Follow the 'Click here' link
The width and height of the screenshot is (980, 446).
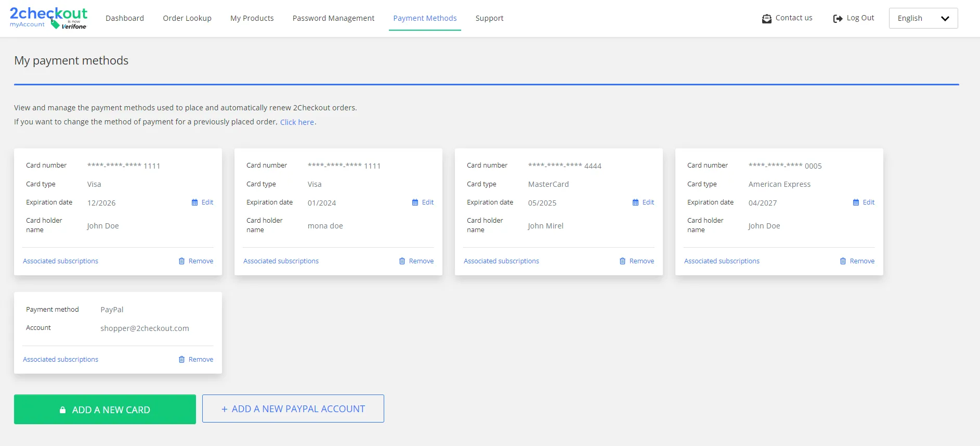click(x=297, y=122)
